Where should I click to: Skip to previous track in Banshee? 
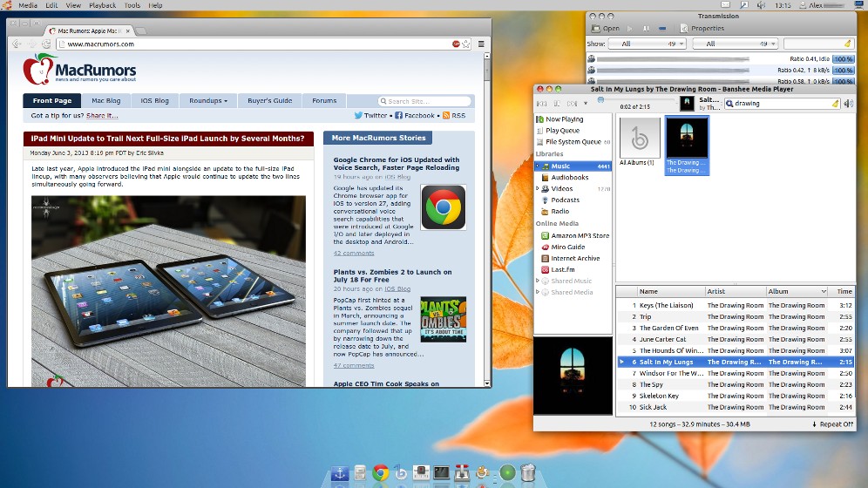pos(541,104)
